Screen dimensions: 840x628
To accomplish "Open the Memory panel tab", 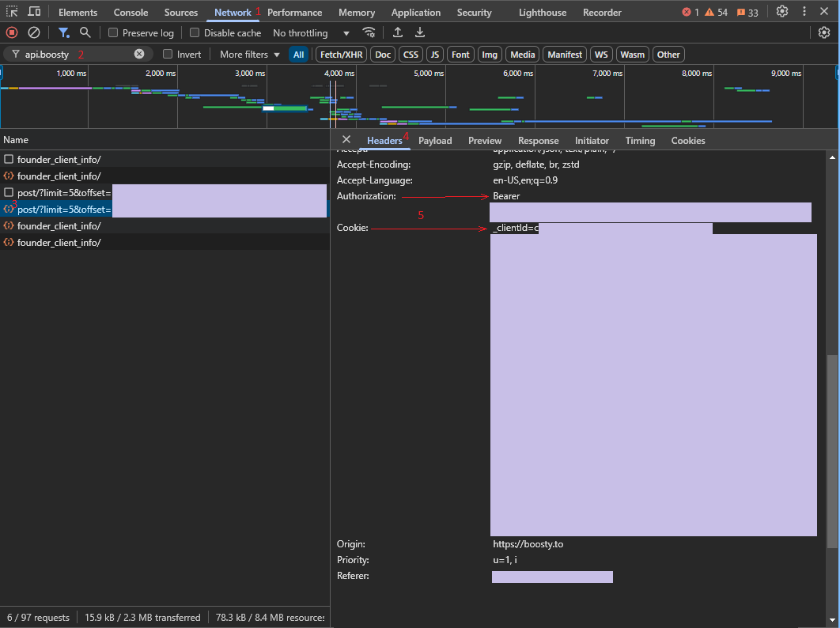I will [x=357, y=12].
